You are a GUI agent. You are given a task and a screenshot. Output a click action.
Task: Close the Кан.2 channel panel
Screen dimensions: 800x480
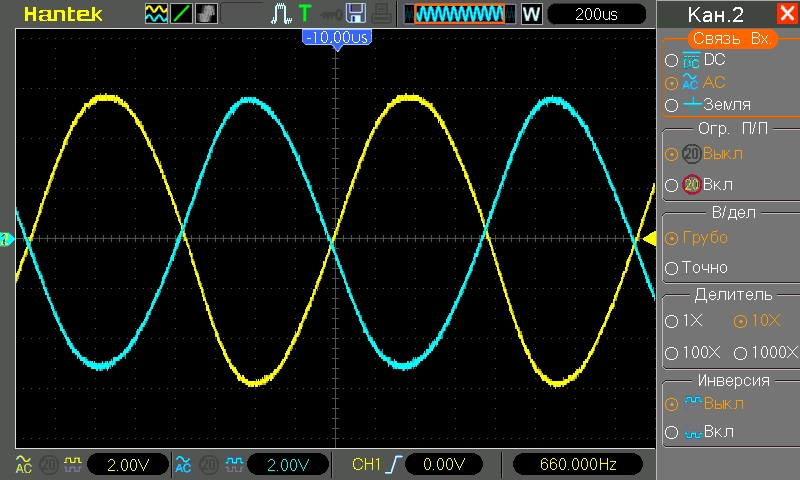point(787,14)
